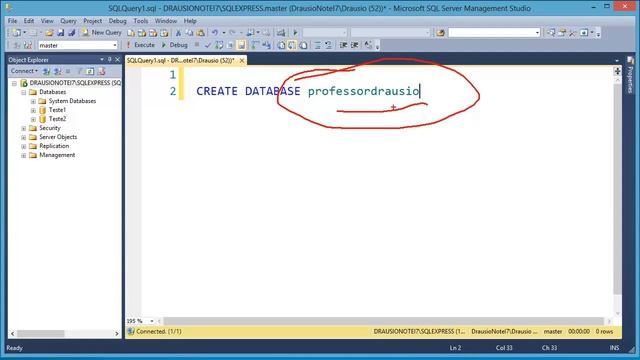Expand the Teste1 database node
640x360 pixels.
pos(33,110)
